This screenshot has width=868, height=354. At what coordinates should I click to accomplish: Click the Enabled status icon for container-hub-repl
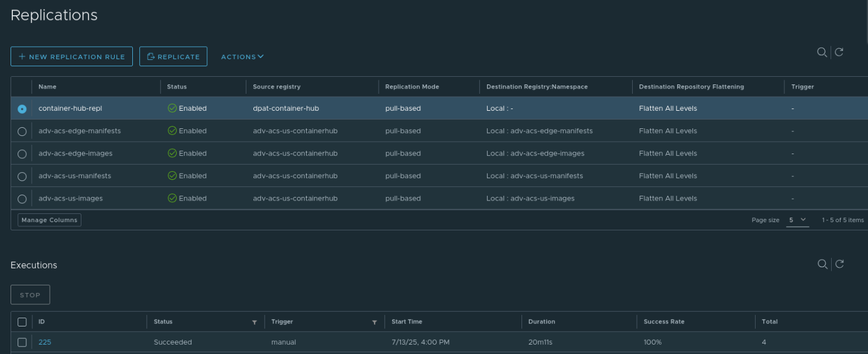point(172,108)
